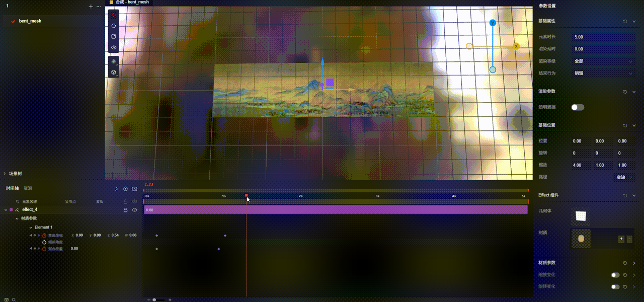Add keyframe diamond on 弯曲坐标 row
Image resolution: width=644 pixels, height=302 pixels.
tap(34, 236)
